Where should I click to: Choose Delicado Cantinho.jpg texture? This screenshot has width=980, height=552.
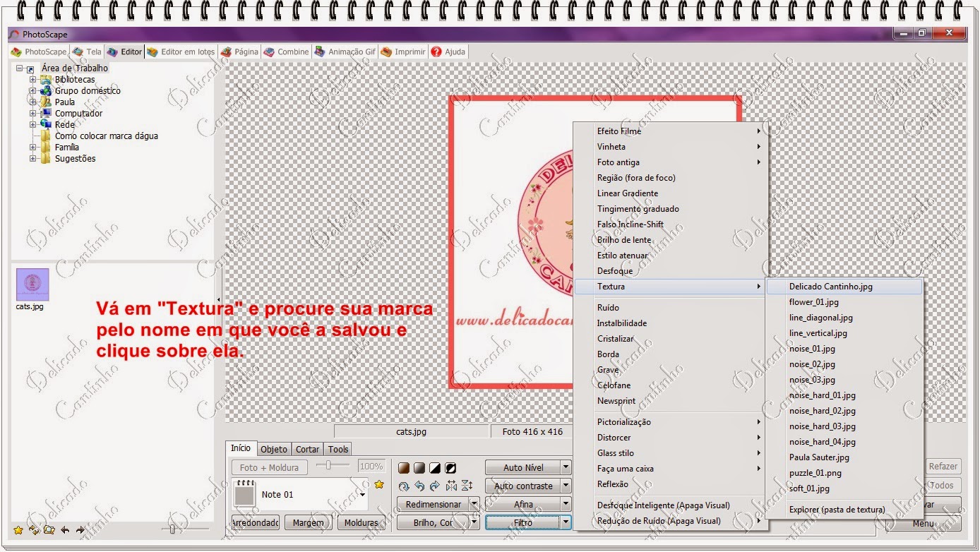[844, 287]
